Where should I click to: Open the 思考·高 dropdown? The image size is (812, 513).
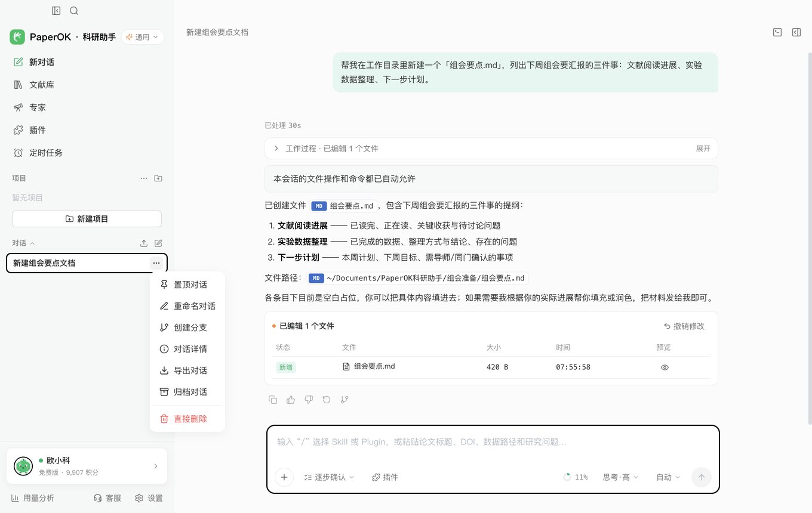pyautogui.click(x=620, y=477)
